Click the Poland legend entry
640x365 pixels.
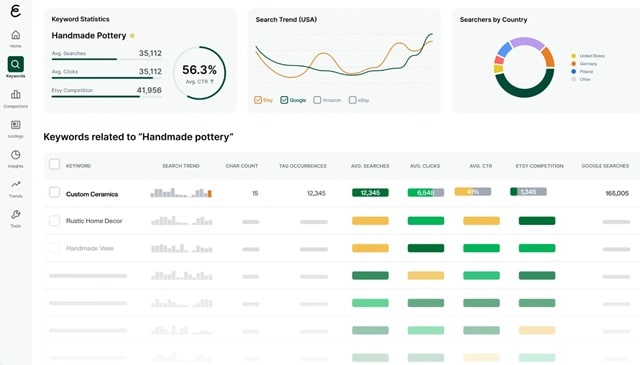coord(582,71)
